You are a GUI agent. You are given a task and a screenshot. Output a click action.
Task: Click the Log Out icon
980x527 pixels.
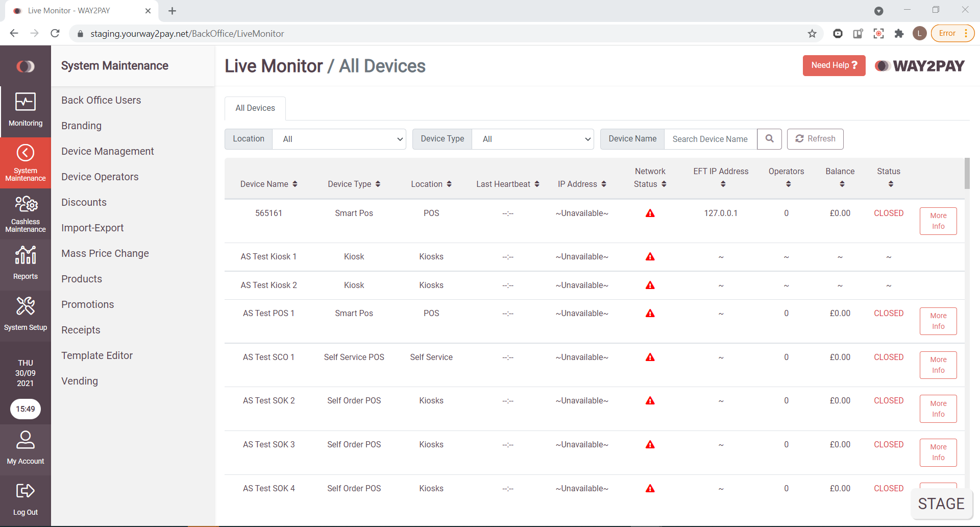pos(26,491)
